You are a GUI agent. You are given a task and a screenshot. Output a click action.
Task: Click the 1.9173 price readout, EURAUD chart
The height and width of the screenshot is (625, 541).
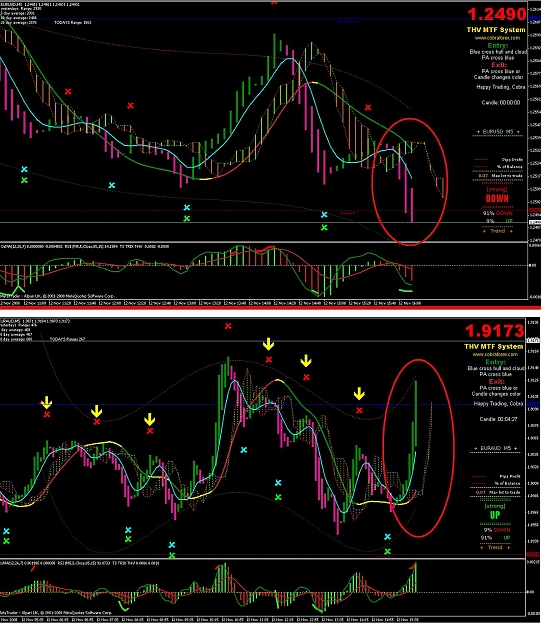(494, 331)
